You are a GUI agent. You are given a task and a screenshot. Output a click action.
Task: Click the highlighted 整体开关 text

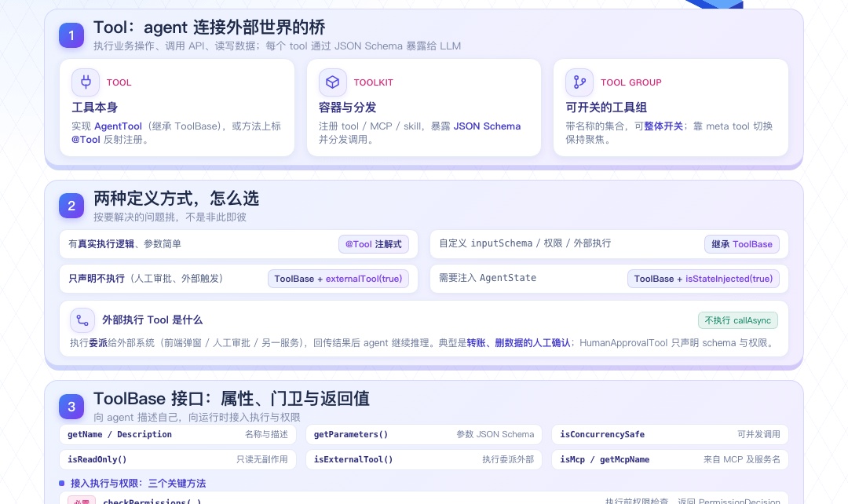point(663,126)
